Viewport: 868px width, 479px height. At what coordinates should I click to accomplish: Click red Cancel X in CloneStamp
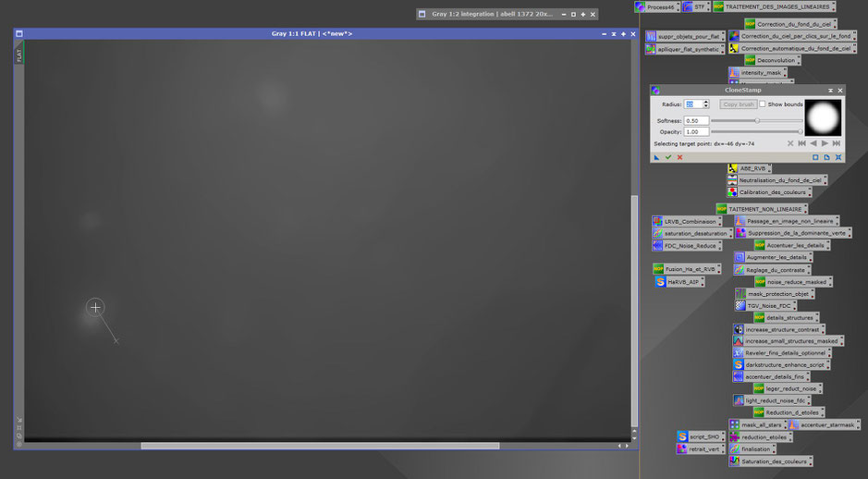(x=679, y=157)
